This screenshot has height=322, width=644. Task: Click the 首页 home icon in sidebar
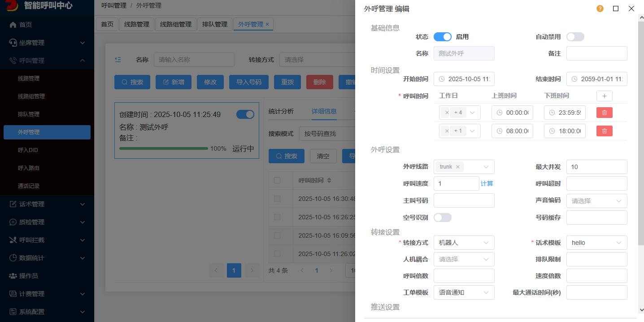[x=13, y=25]
